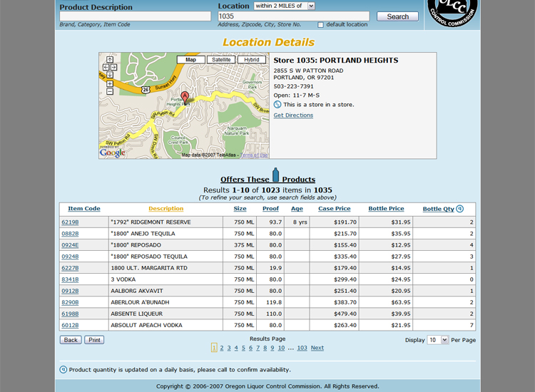Click the Print button

tap(94, 340)
